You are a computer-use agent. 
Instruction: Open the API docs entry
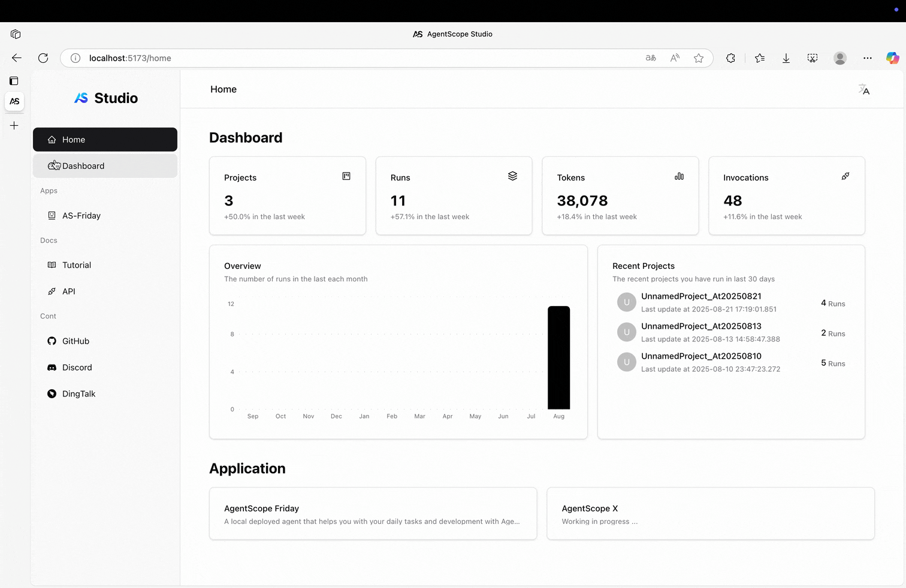tap(105, 291)
